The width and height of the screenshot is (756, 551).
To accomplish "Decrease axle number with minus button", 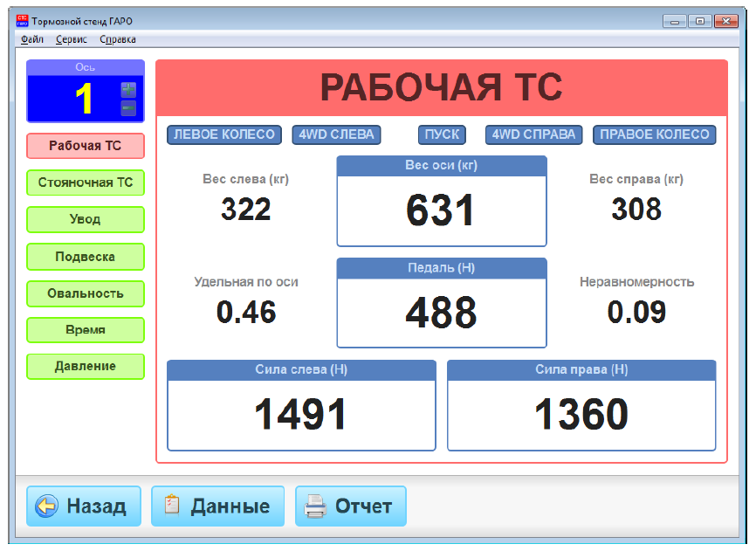I will pos(128,108).
